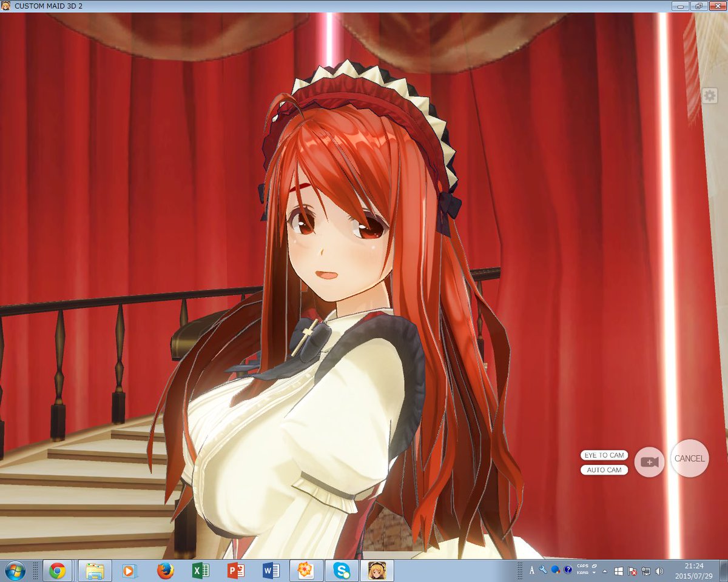728x582 pixels.
Task: Open Windows Explorer from the taskbar
Action: coord(94,570)
